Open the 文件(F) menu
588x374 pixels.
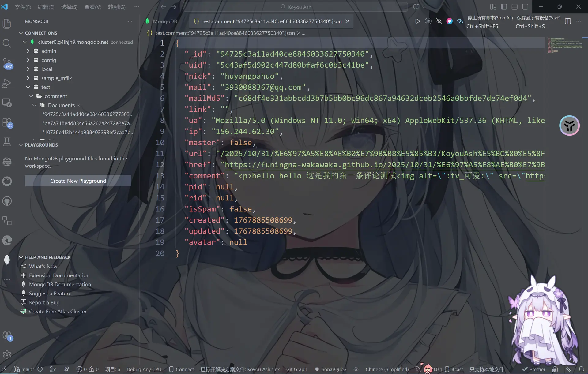coord(23,7)
